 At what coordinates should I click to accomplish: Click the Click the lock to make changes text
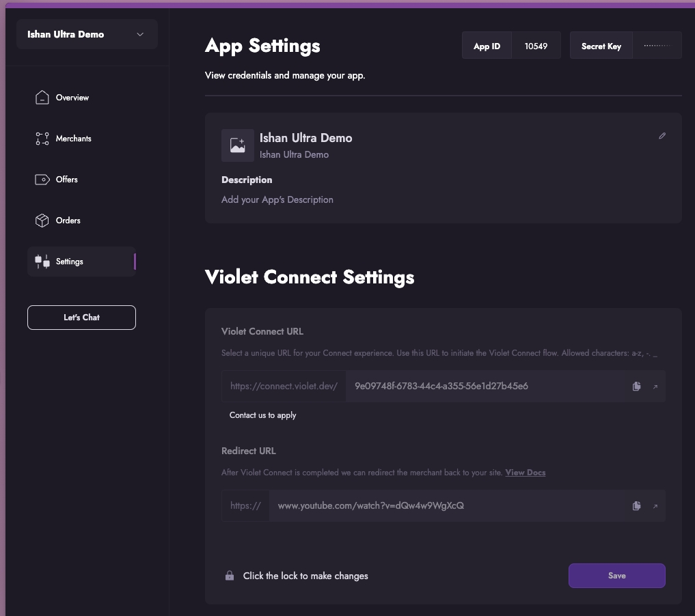pyautogui.click(x=305, y=576)
